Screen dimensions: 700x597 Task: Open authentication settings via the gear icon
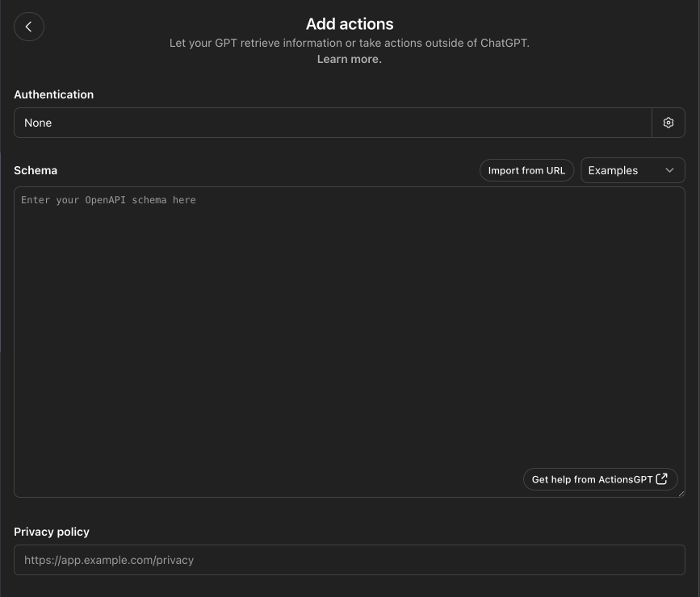(668, 123)
